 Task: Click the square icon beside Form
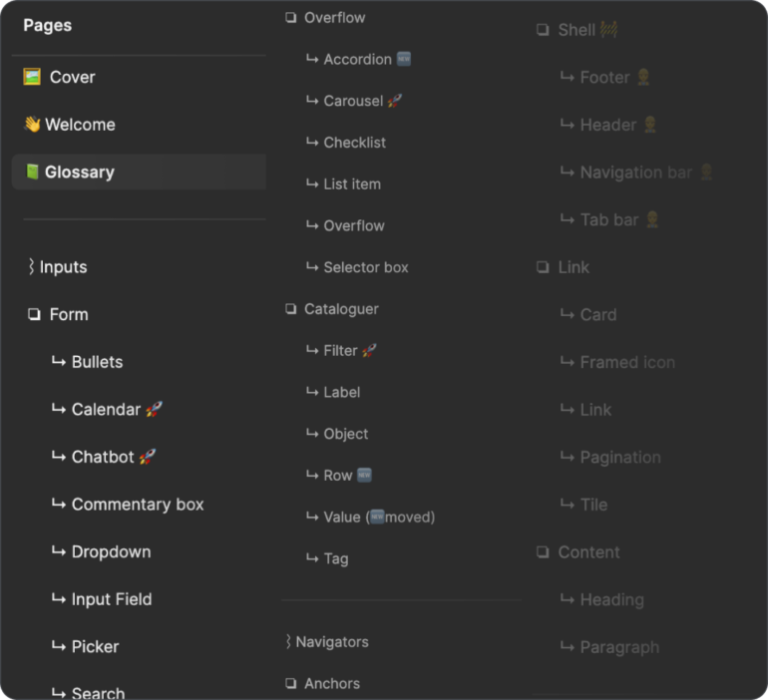point(34,315)
